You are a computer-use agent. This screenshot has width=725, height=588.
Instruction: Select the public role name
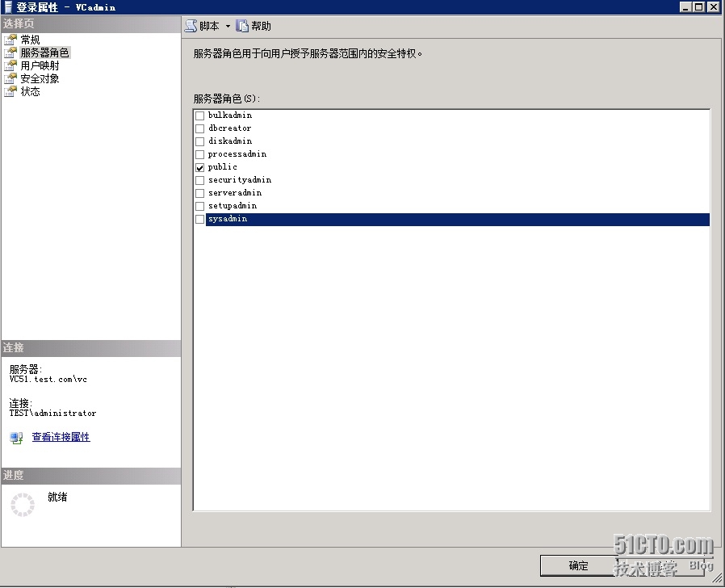point(222,166)
